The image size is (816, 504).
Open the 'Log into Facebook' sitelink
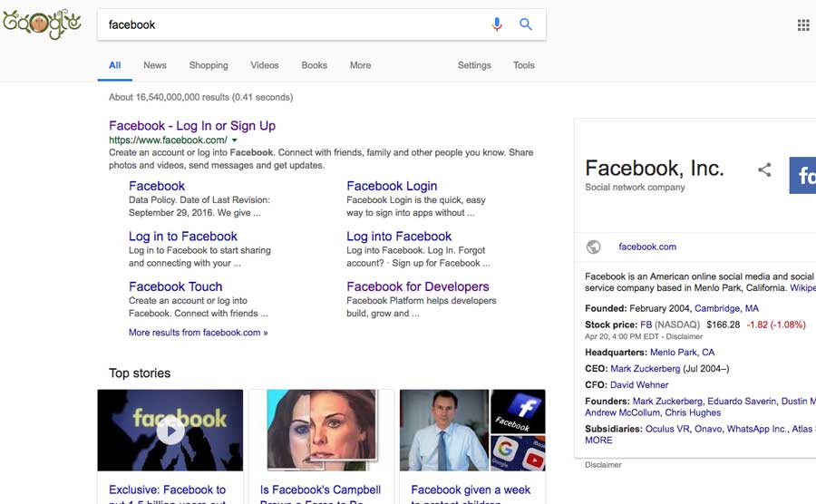point(399,236)
